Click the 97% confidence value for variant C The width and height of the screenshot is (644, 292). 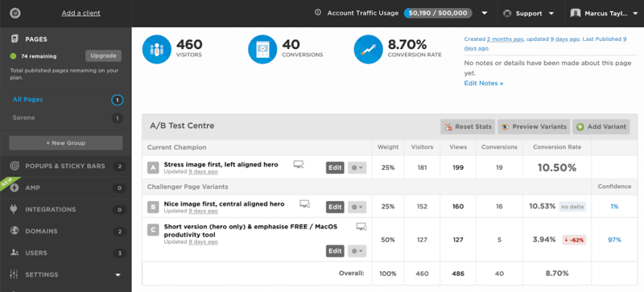pos(614,240)
